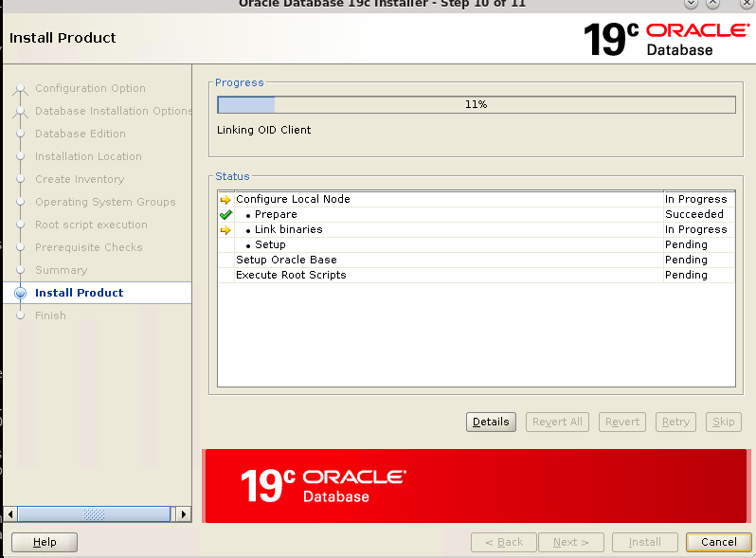Screen dimensions: 756x558
Task: Go to Operating System Groups step
Action: point(105,202)
